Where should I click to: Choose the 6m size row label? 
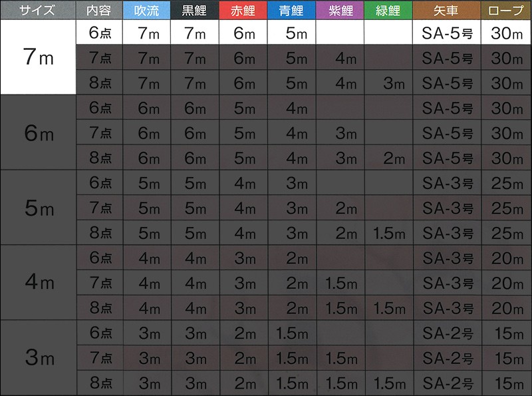(37, 133)
